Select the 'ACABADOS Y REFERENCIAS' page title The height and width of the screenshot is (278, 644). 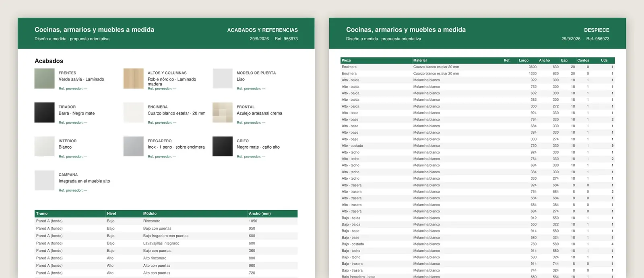[262, 30]
